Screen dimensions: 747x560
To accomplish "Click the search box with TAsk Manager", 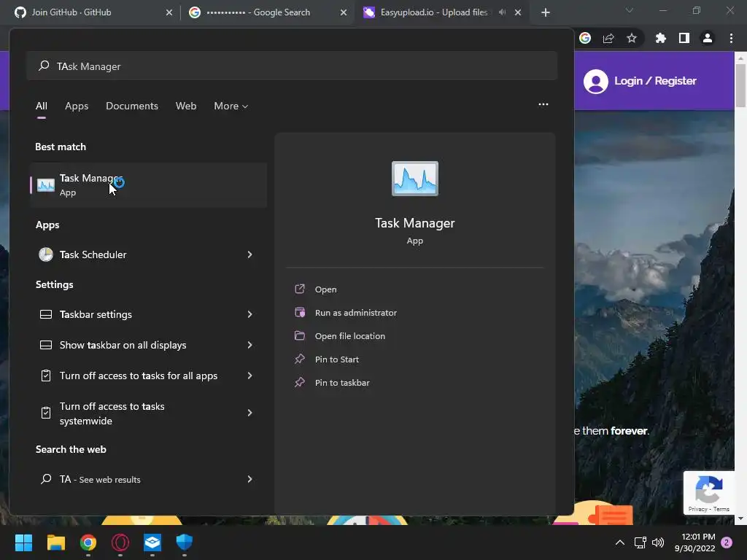I will pos(292,66).
